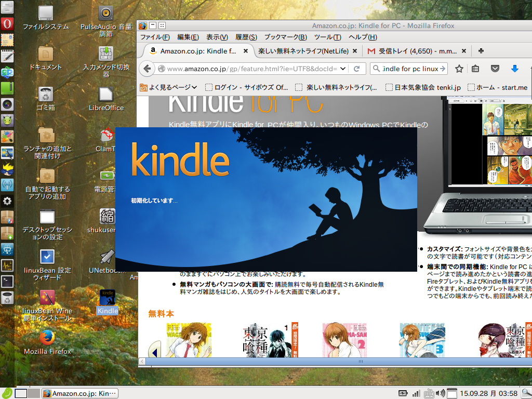Image resolution: width=532 pixels, height=399 pixels.
Task: Click Firefox back arrow button
Action: point(147,69)
